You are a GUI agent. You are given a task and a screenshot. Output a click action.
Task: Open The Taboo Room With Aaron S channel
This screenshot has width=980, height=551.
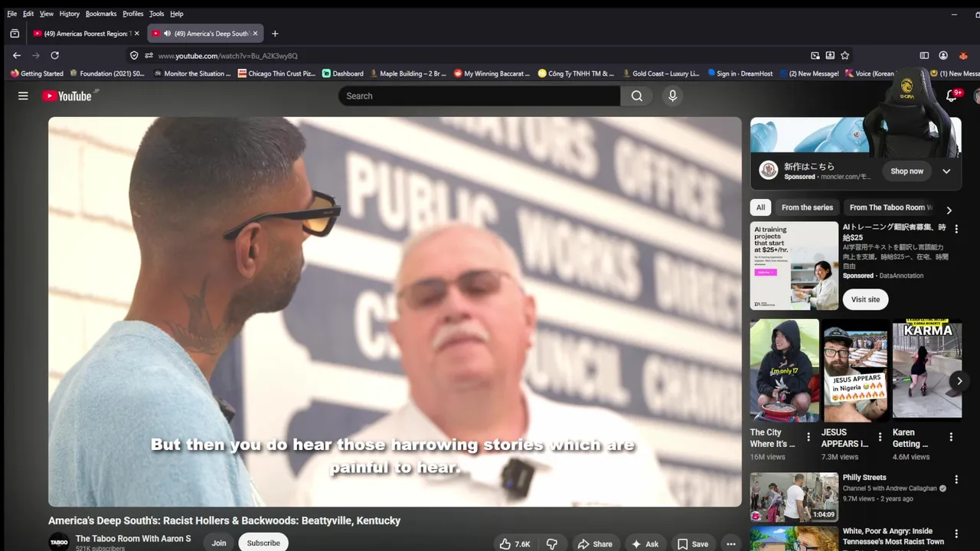tap(133, 539)
